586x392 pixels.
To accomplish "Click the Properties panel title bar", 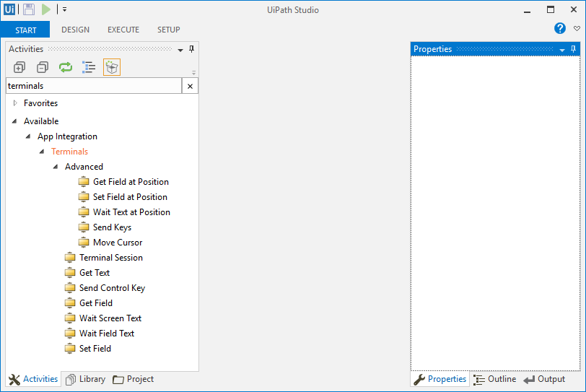I will (x=495, y=49).
